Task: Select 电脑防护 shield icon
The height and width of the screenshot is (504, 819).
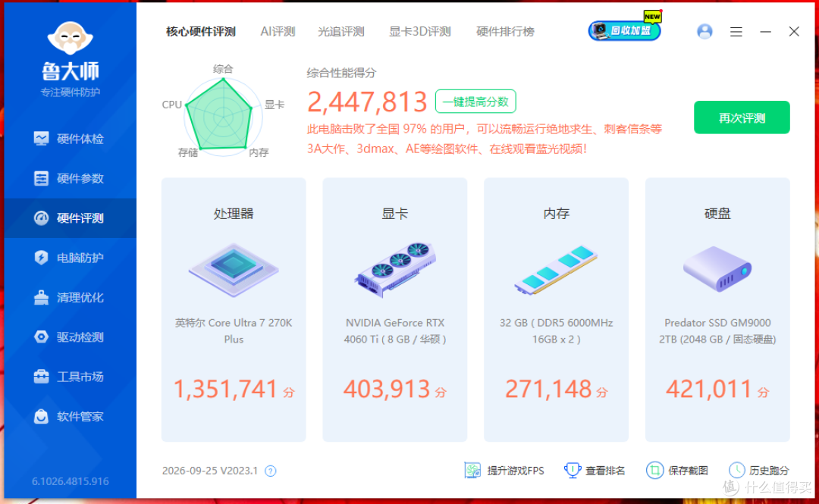Action: (41, 258)
